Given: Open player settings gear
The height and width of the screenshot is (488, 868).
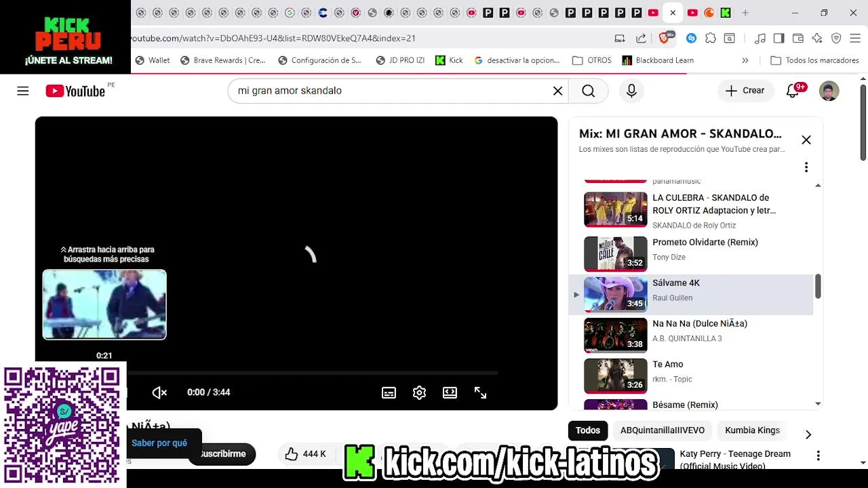Looking at the screenshot, I should click(x=419, y=392).
